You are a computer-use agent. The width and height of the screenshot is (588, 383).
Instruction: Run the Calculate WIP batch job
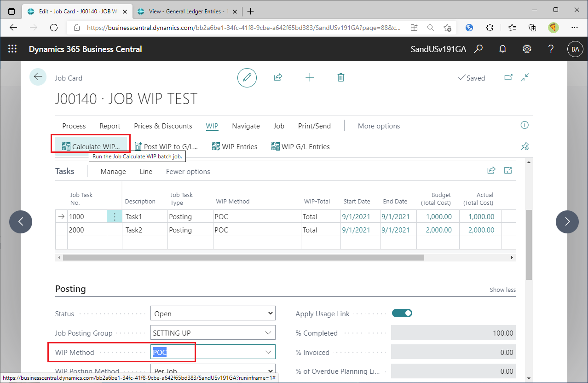coord(90,146)
